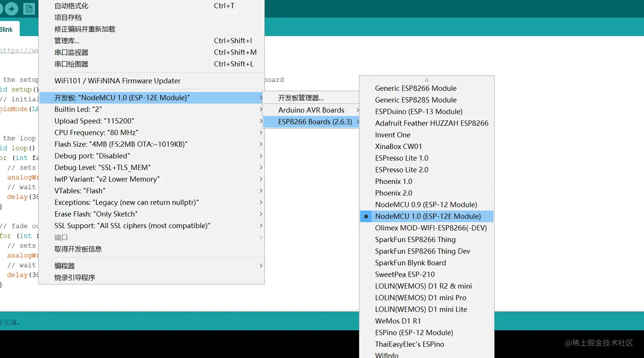Viewport: 644px width, 358px height.
Task: Expand Debug Level SSL+TLS_MEM options
Action: [151, 167]
